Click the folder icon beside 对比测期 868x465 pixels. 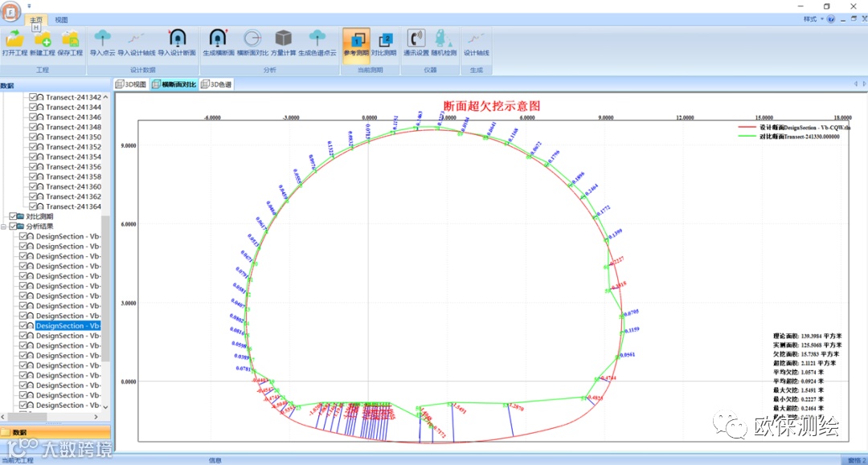click(20, 217)
